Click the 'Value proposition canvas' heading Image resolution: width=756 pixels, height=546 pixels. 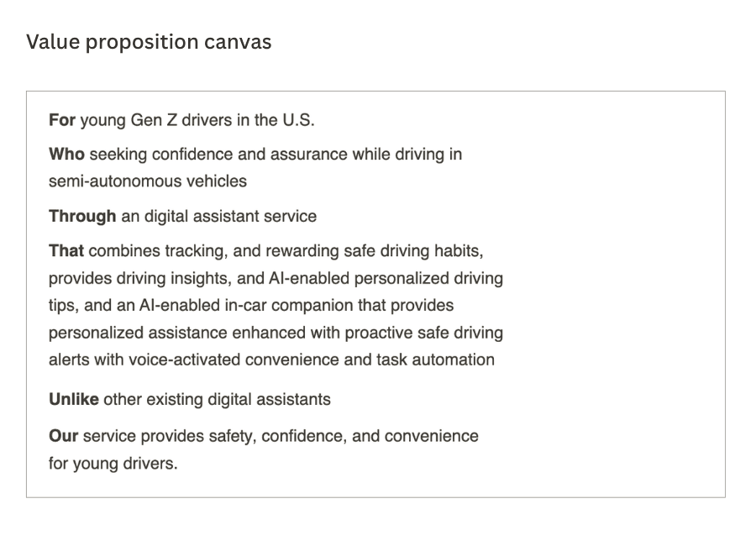point(149,42)
